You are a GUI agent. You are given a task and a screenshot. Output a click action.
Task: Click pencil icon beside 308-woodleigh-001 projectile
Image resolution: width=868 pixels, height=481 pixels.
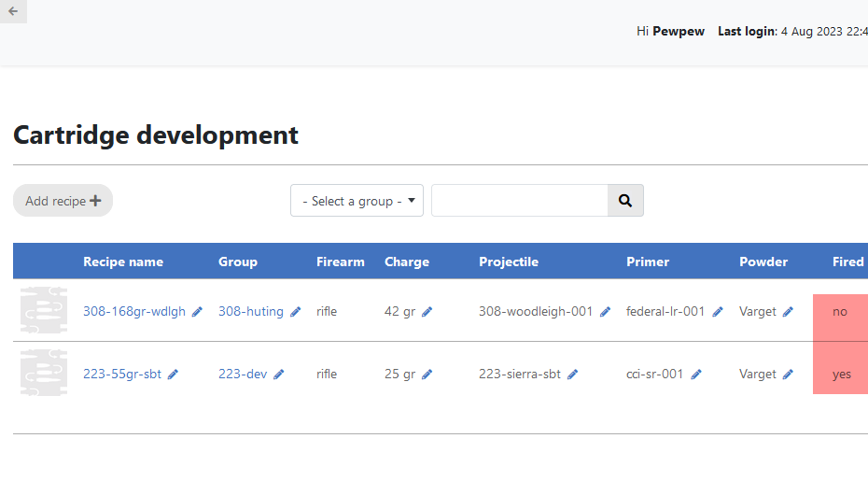tap(605, 312)
